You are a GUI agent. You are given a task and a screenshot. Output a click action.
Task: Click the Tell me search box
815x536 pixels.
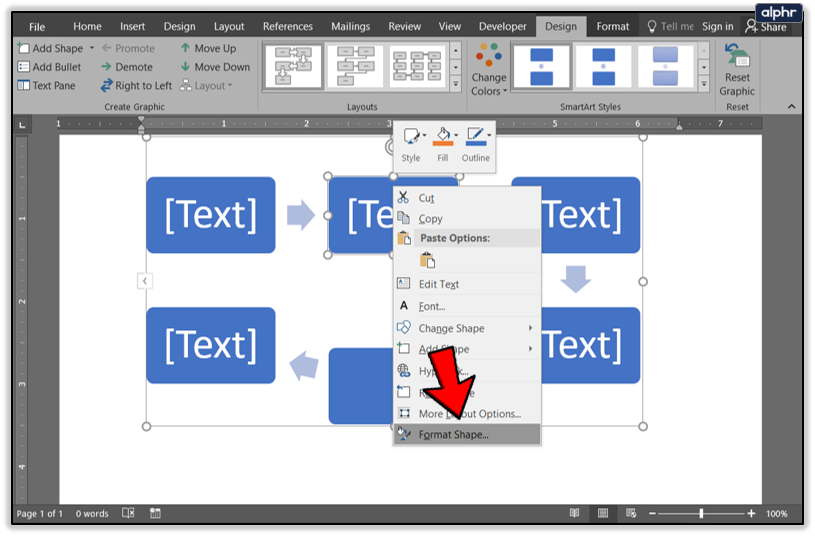pos(670,27)
